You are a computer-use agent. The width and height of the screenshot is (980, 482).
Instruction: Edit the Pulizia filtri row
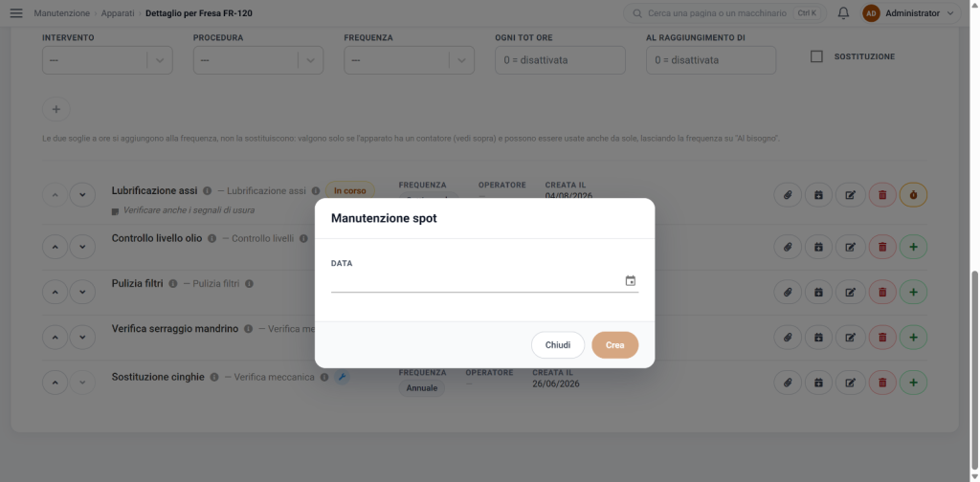pyautogui.click(x=851, y=292)
